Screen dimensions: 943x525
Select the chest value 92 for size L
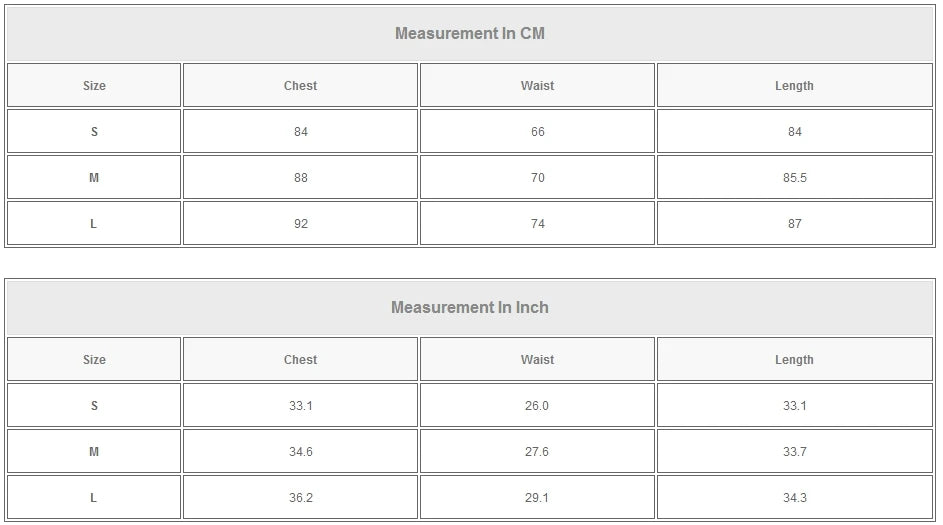pyautogui.click(x=300, y=224)
